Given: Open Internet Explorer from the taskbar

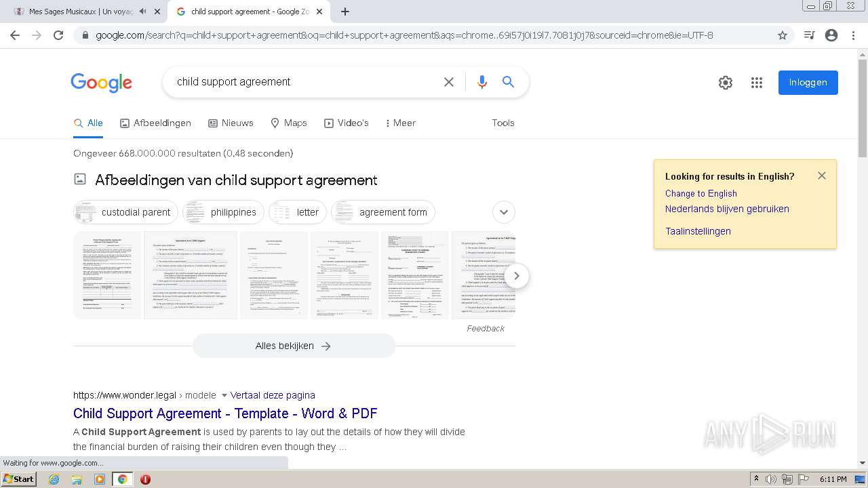Looking at the screenshot, I should [x=54, y=479].
